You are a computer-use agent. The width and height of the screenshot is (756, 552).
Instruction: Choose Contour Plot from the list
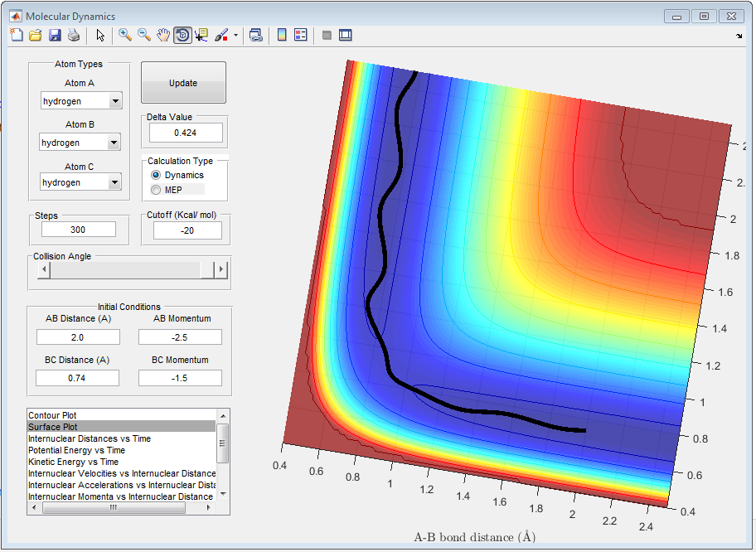pyautogui.click(x=52, y=414)
